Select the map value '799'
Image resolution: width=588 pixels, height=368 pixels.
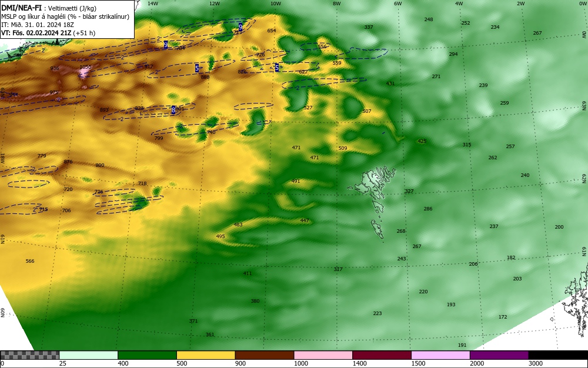[159, 138]
